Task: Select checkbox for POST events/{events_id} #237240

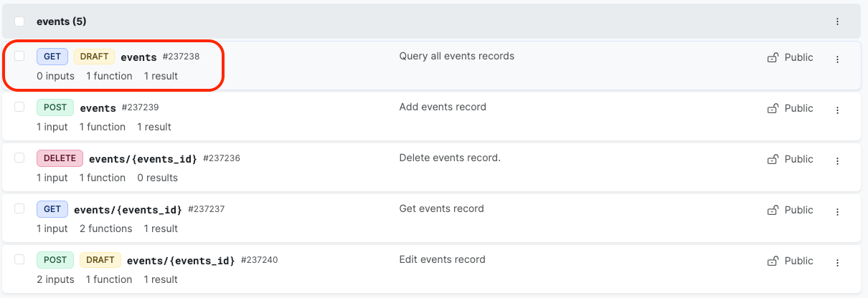Action: point(19,259)
